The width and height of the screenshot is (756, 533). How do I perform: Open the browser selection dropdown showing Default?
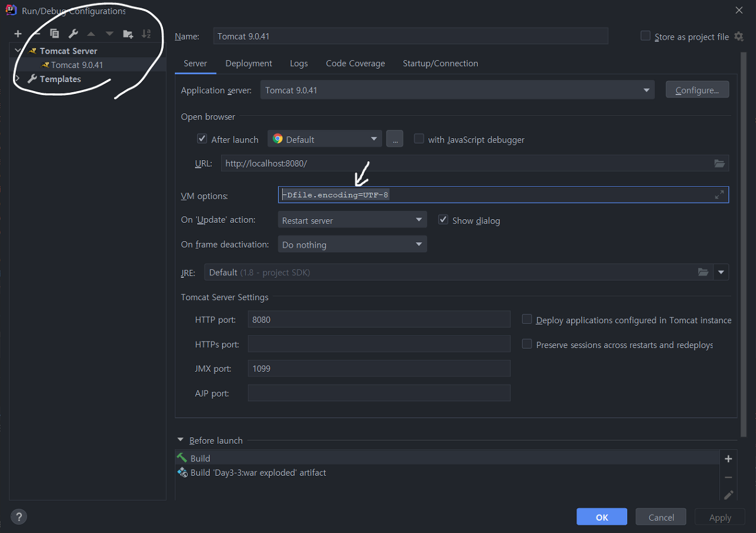tap(325, 139)
